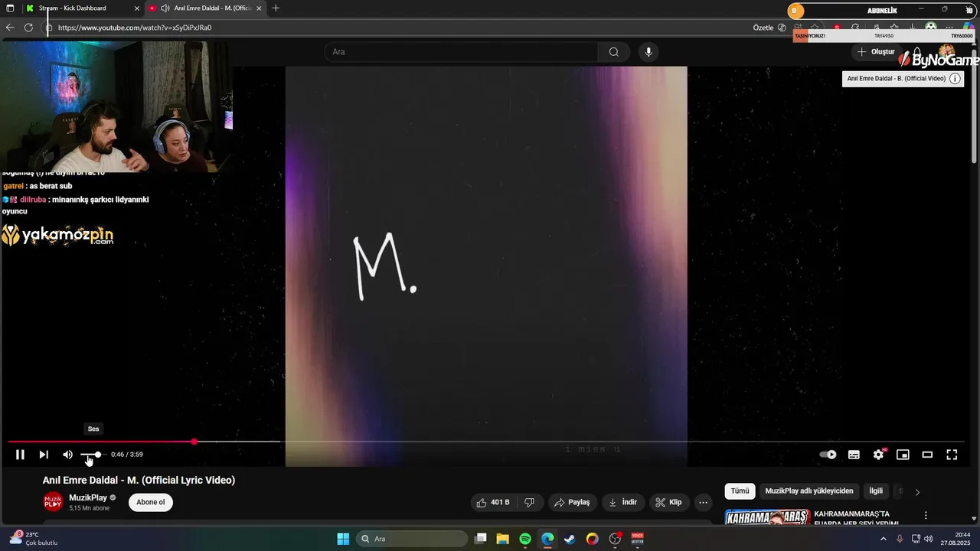Viewport: 980px width, 551px height.
Task: Toggle subtitles in the player controls
Action: click(854, 455)
